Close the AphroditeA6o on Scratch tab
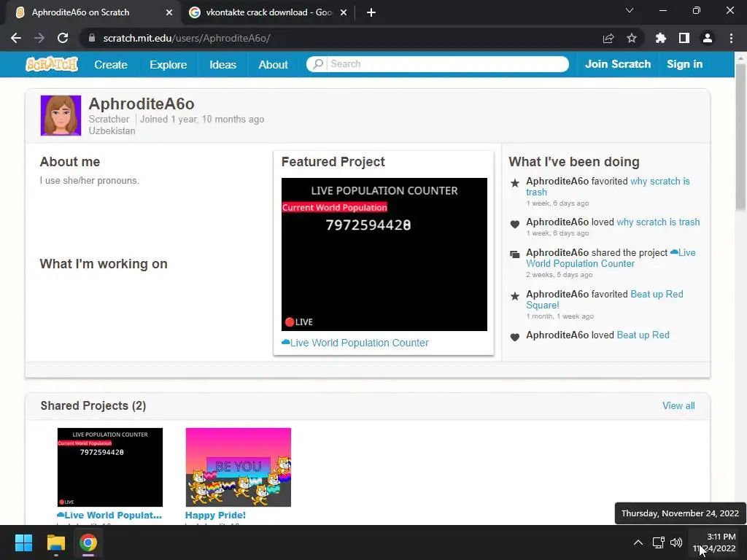Screen dimensions: 747x560 (x=169, y=12)
